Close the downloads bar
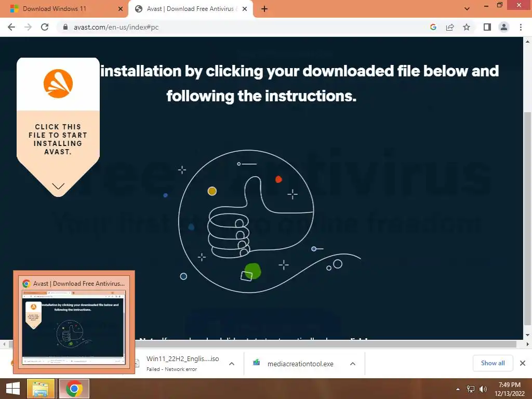The image size is (532, 399). tap(523, 363)
